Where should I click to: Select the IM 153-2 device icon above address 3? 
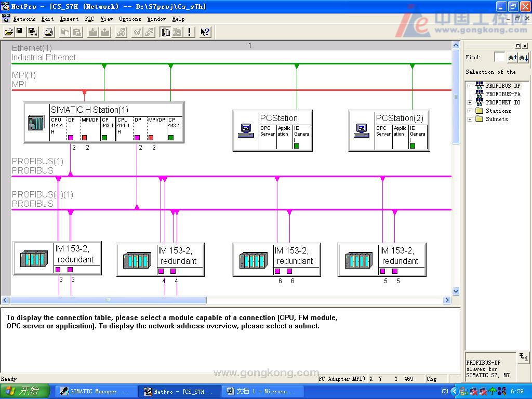(x=34, y=259)
